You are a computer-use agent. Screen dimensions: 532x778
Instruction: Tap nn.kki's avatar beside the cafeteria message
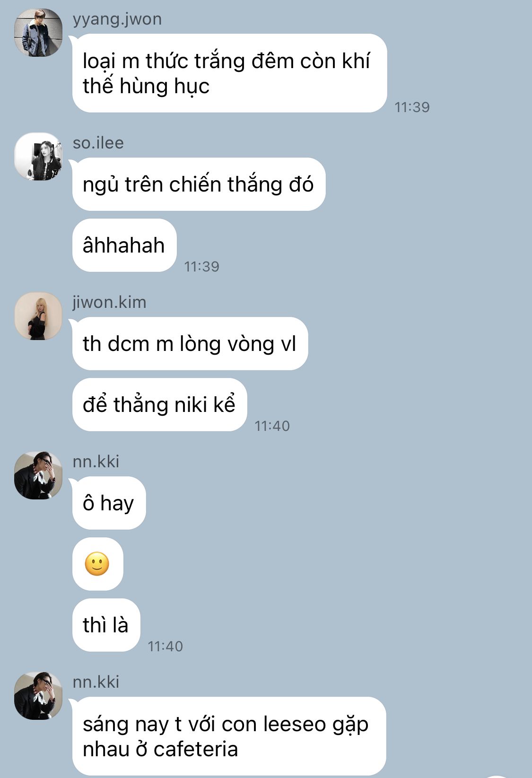click(38, 696)
